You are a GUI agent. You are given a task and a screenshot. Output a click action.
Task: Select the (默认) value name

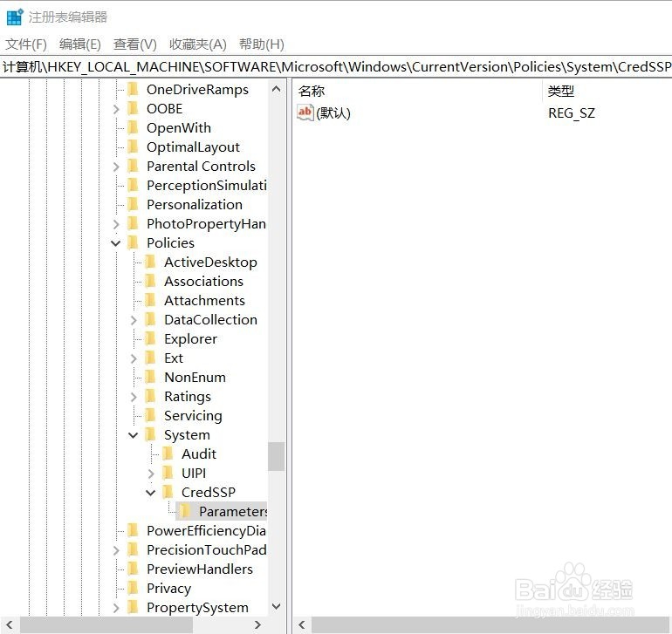coord(333,113)
